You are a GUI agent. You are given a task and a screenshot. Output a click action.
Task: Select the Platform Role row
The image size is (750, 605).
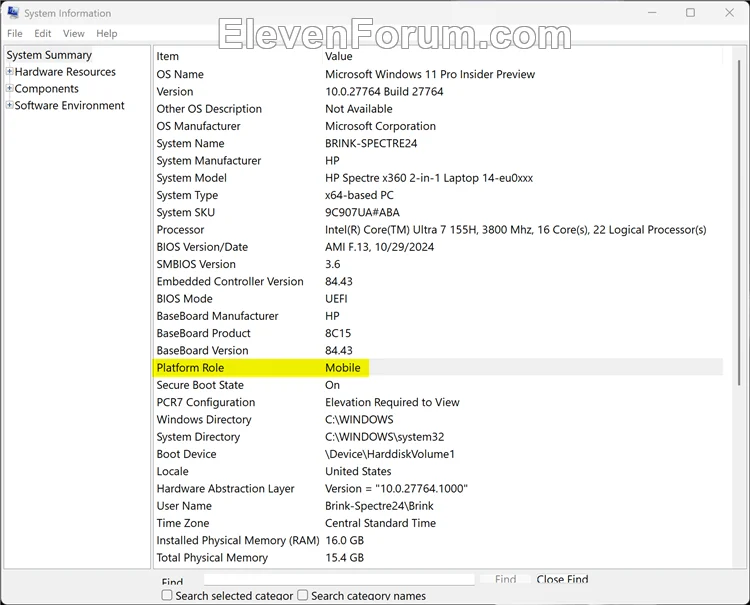(438, 367)
